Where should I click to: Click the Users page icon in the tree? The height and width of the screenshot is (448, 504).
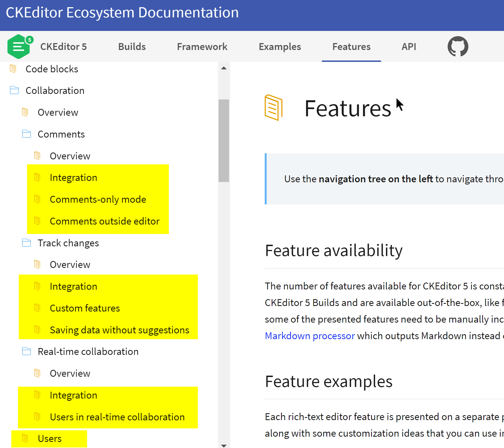point(25,438)
